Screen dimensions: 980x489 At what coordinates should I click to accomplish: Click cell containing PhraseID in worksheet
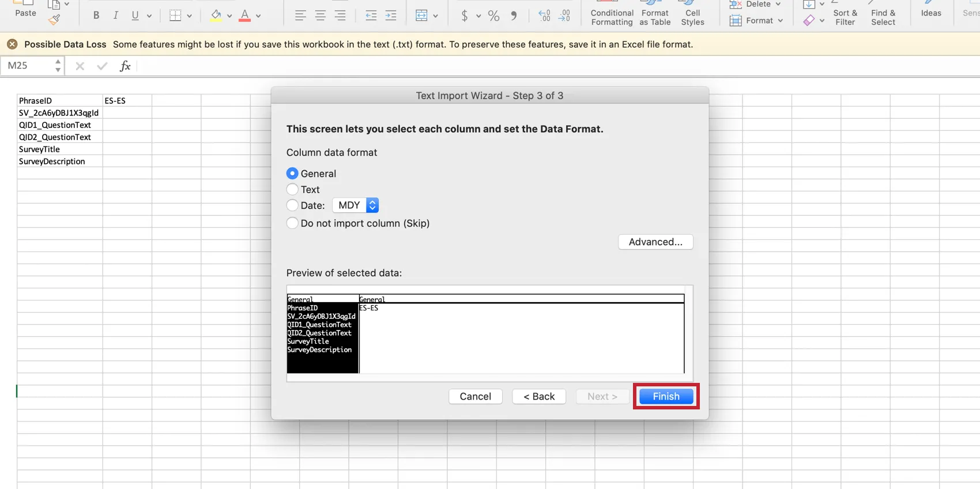tap(60, 100)
